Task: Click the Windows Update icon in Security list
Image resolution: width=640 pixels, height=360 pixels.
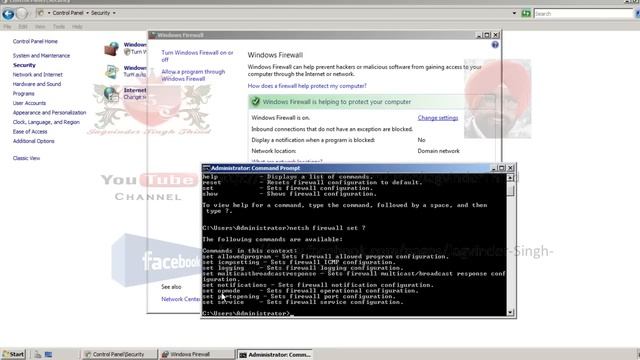Action: click(111, 71)
